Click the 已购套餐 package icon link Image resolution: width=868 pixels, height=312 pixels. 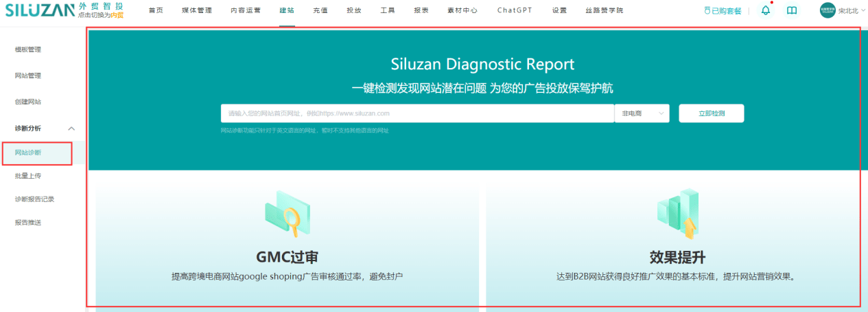[x=723, y=11]
